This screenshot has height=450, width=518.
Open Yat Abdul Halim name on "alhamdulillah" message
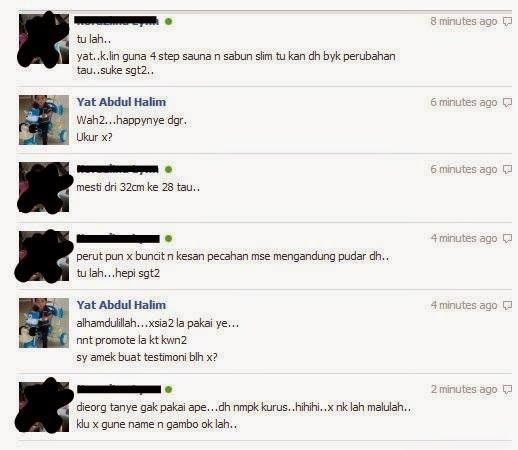tap(121, 305)
